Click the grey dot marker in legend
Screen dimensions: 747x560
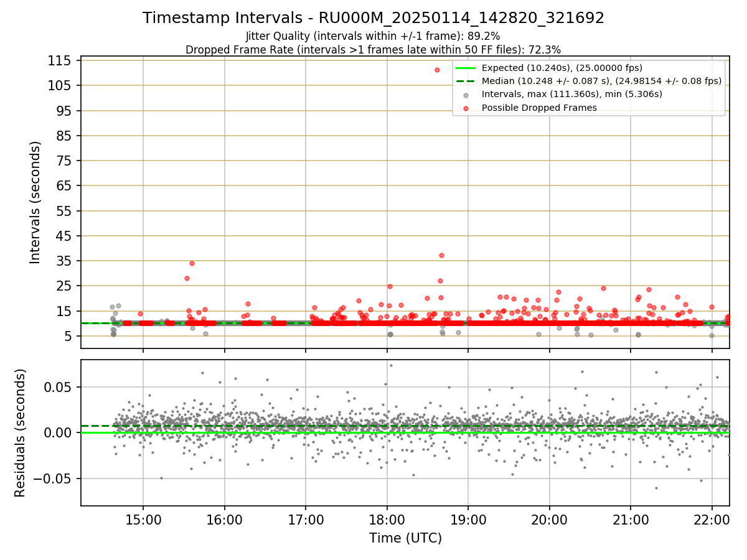click(466, 95)
